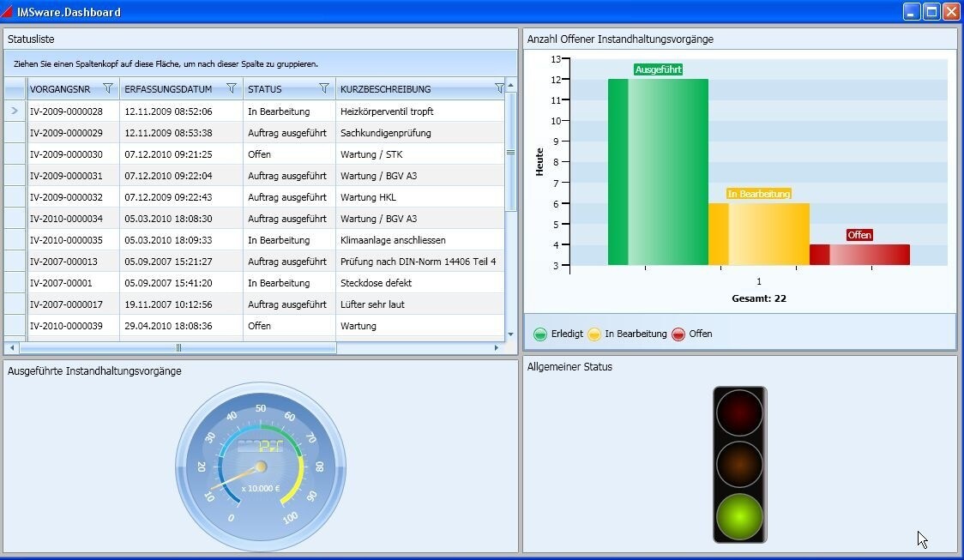This screenshot has width=964, height=560.
Task: Select row IV-2009-0000032
Action: (255, 197)
